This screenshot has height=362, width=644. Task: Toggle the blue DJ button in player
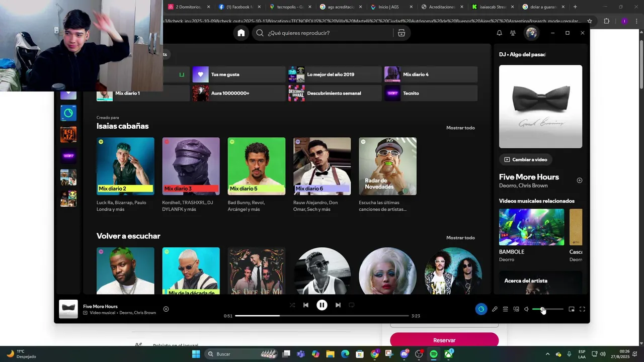tap(481, 309)
